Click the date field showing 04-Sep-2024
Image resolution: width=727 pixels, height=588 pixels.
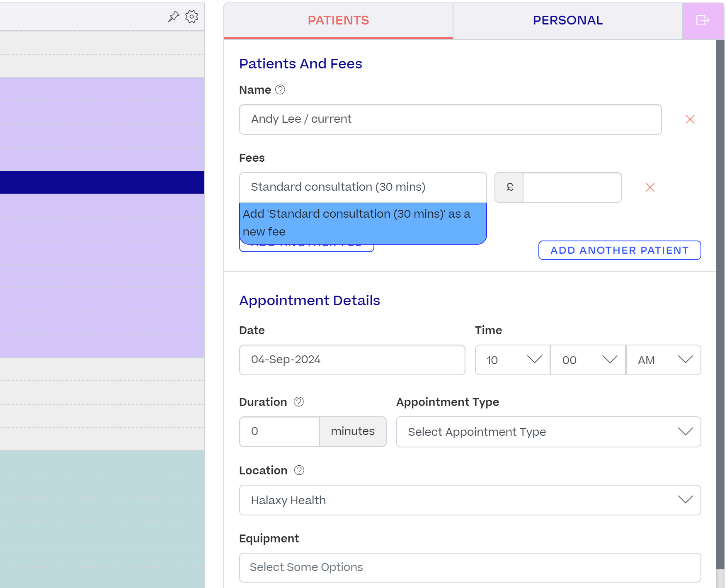352,360
